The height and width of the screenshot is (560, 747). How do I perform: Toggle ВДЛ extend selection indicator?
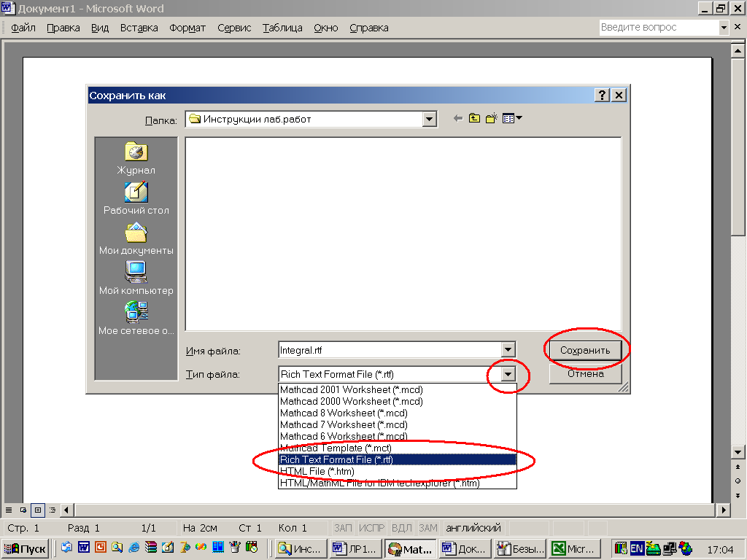click(x=402, y=528)
